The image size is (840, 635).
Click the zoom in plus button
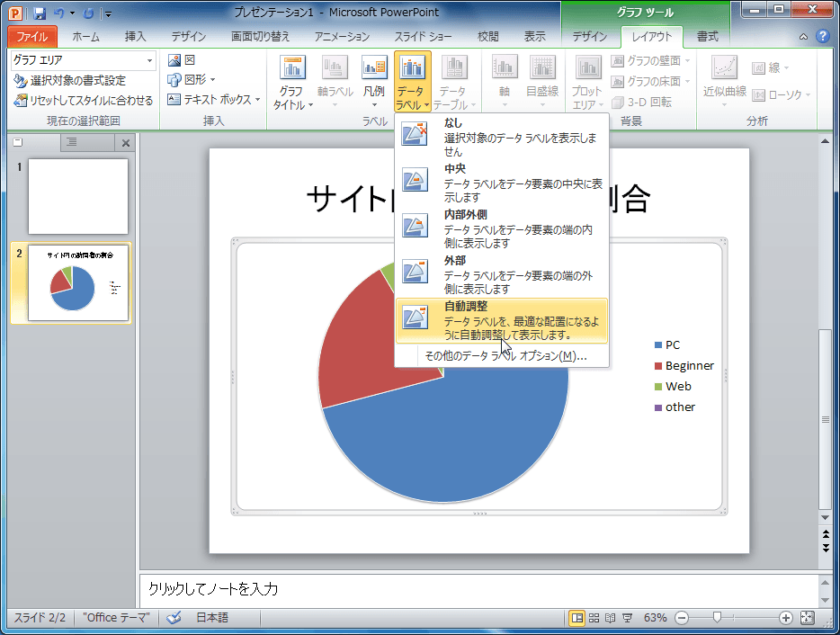tap(785, 618)
